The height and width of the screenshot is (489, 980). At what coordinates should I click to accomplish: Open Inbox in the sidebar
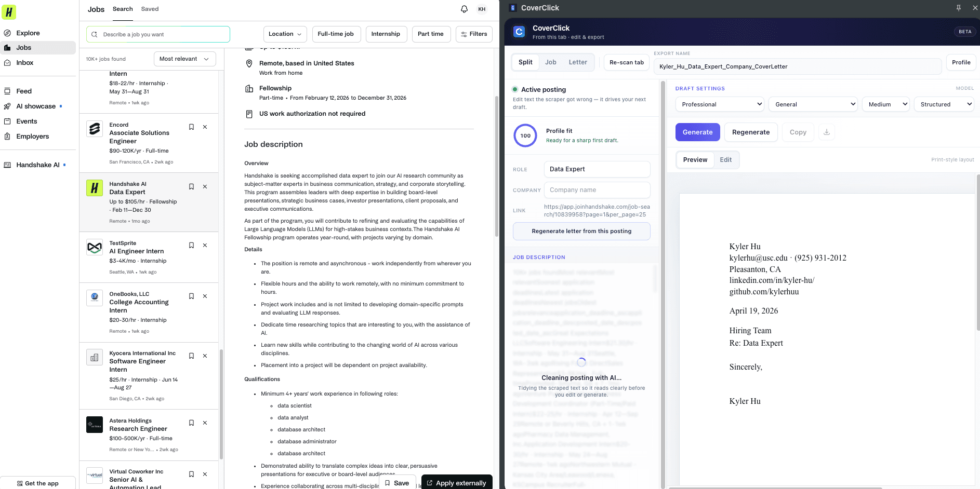click(38, 62)
